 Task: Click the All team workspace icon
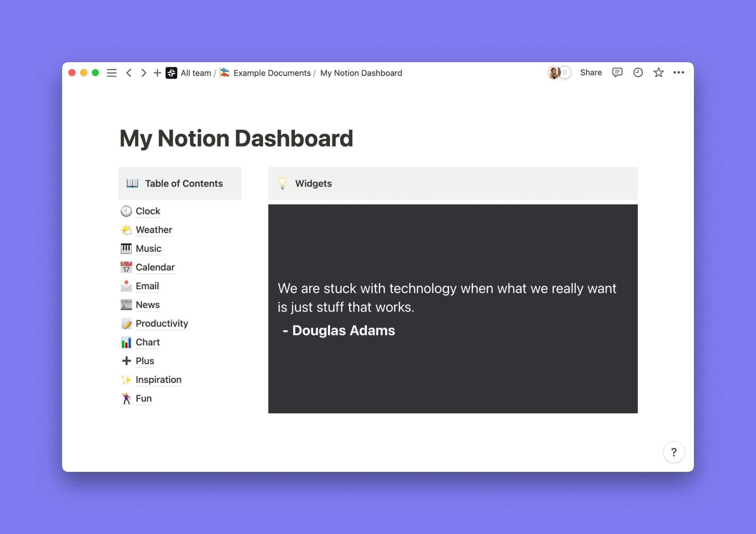pyautogui.click(x=171, y=73)
